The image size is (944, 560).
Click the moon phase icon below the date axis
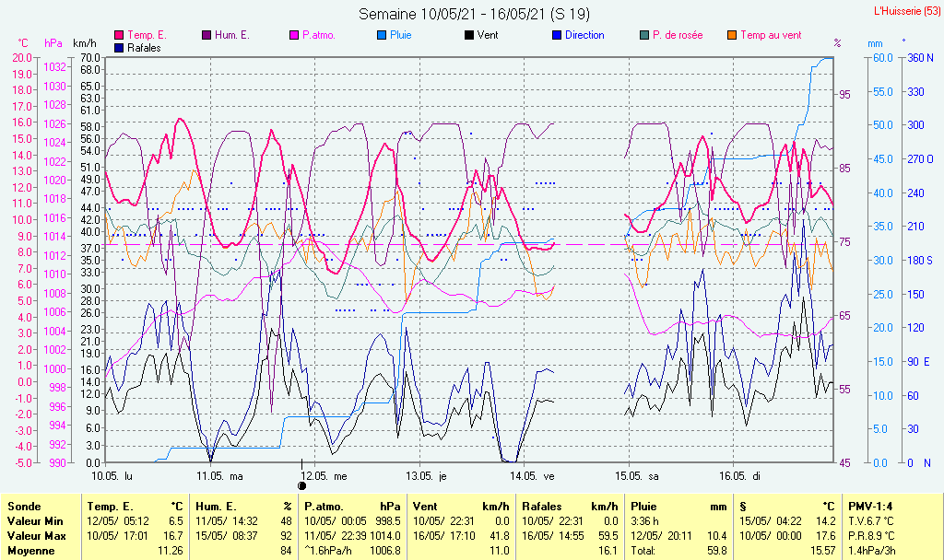(x=302, y=485)
